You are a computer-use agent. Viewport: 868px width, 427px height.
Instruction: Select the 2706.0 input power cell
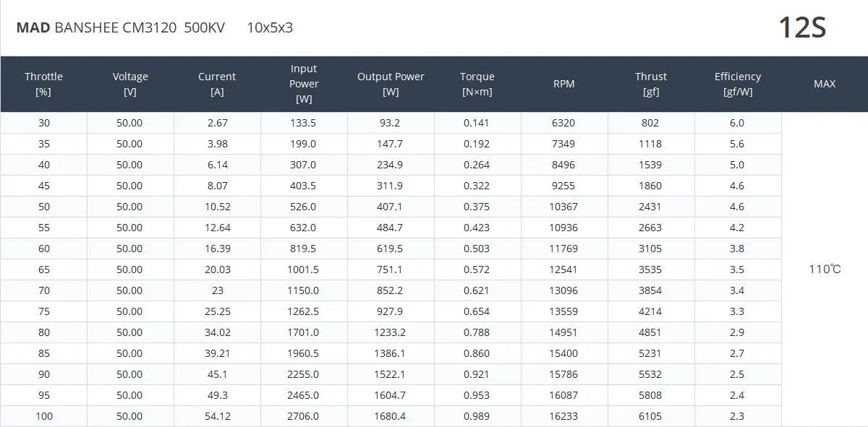[x=304, y=416]
